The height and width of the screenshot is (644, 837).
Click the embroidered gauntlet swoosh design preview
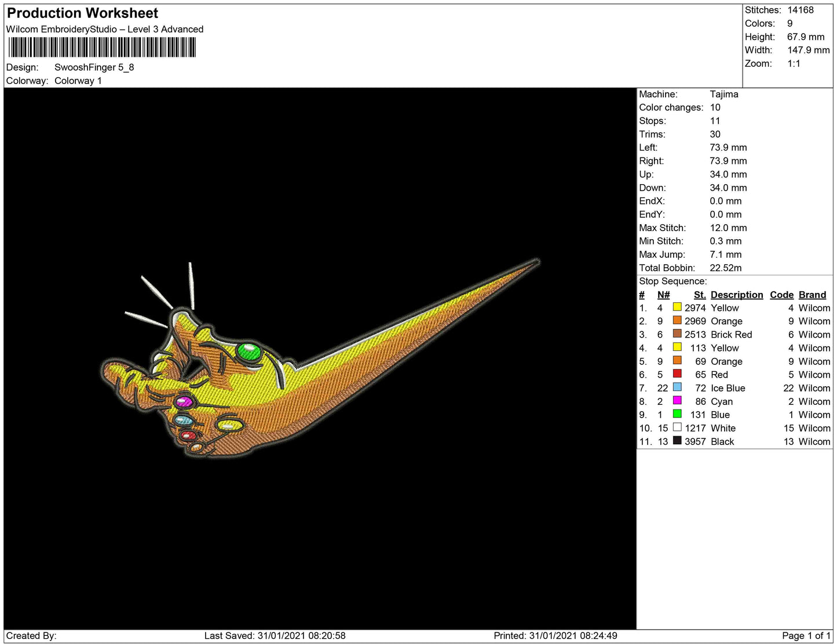click(320, 359)
